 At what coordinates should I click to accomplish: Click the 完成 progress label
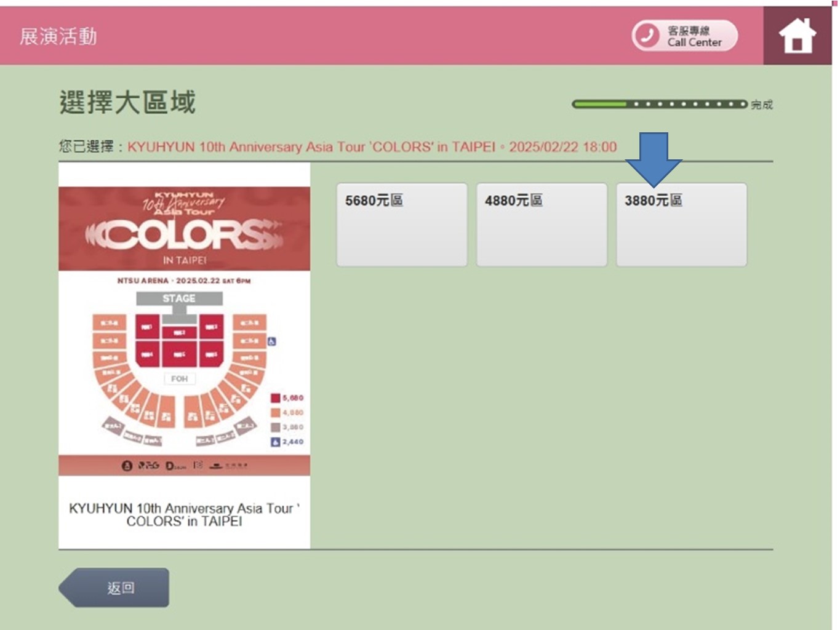(762, 105)
